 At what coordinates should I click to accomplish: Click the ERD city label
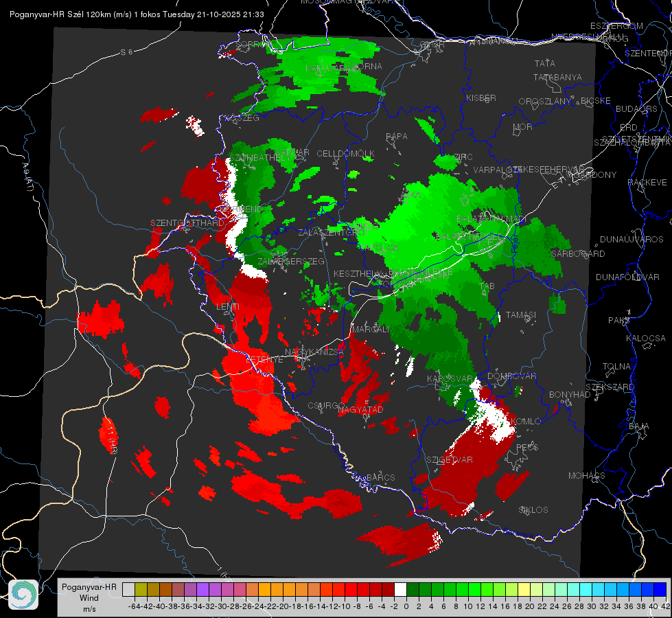[629, 128]
